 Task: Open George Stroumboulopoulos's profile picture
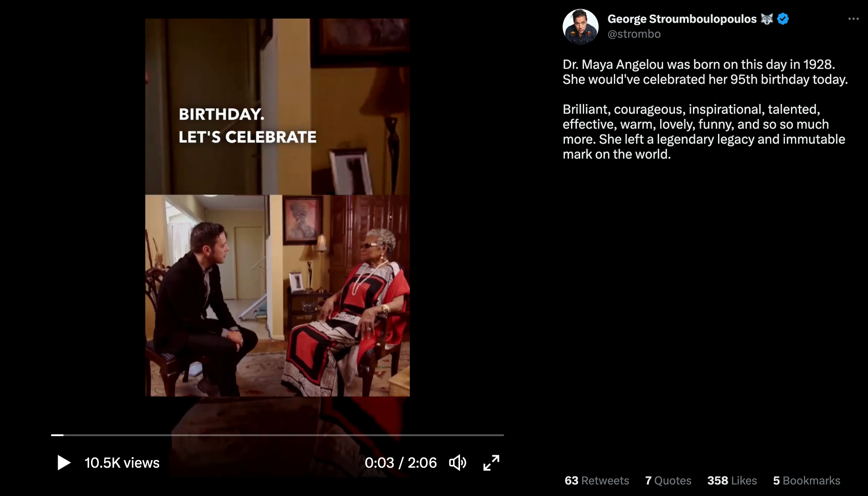point(581,27)
